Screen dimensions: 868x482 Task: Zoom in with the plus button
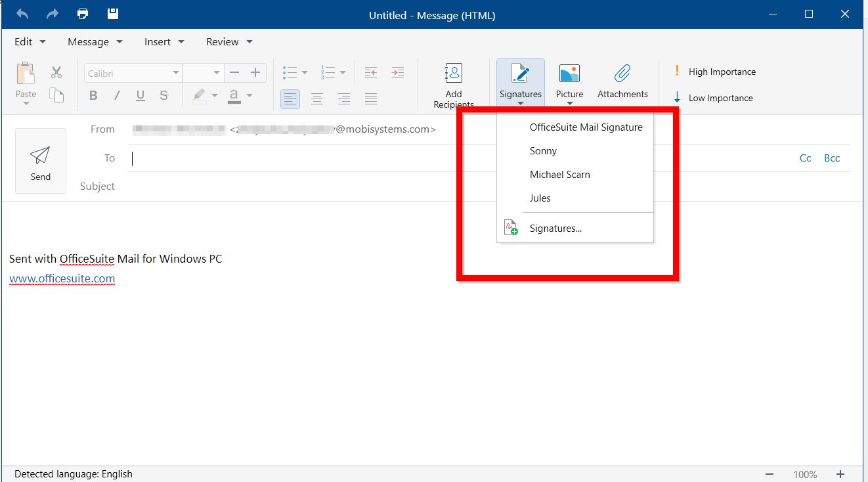tap(840, 474)
